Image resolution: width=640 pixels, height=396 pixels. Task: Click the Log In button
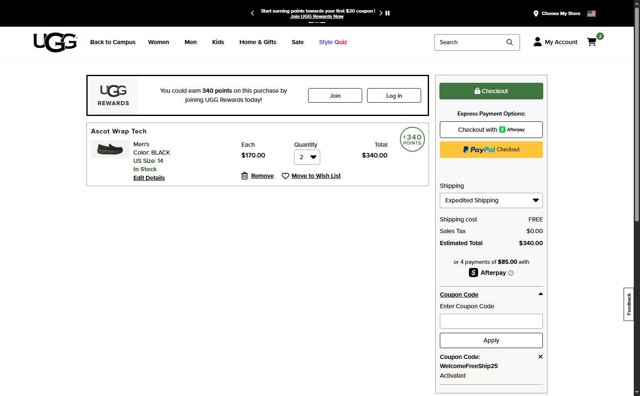pyautogui.click(x=394, y=96)
